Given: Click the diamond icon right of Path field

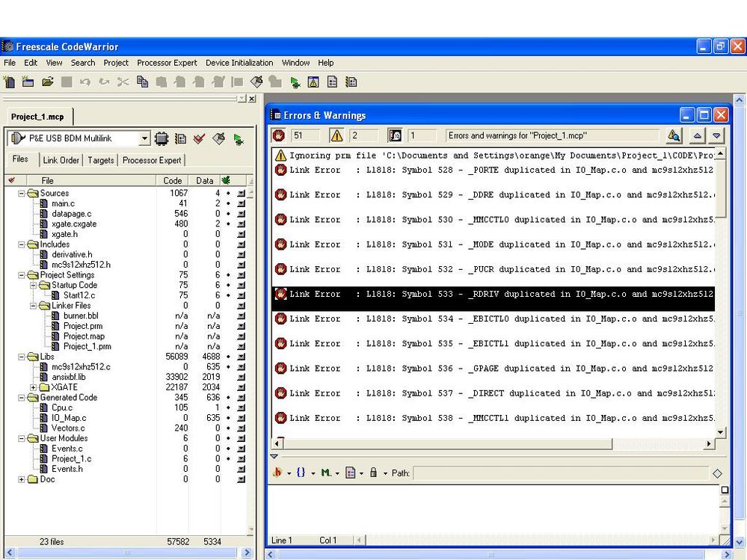Looking at the screenshot, I should 717,473.
